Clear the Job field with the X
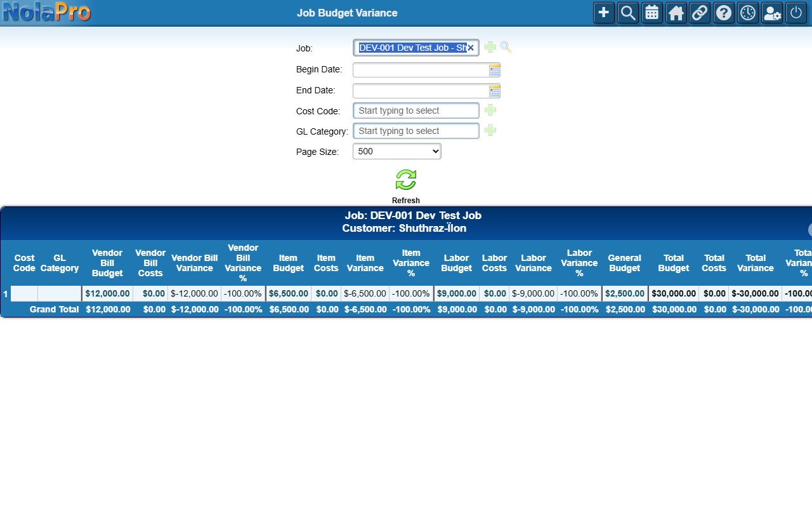 click(x=471, y=48)
